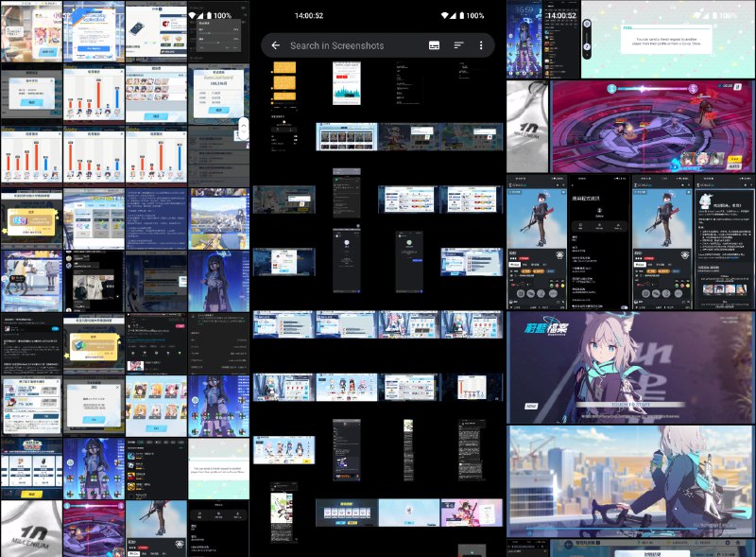Viewport: 756px width, 557px height.
Task: Click the battery icon in center status bar
Action: pyautogui.click(x=460, y=16)
